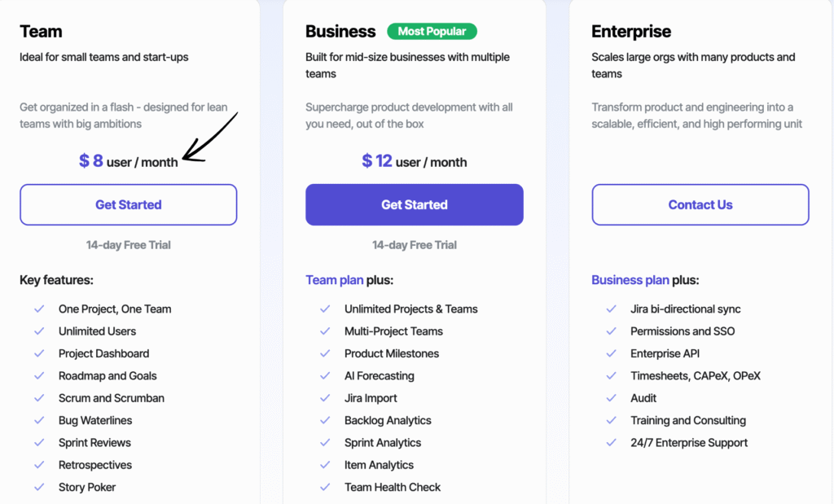
Task: Click the $ 8 user / month price
Action: 129,161
